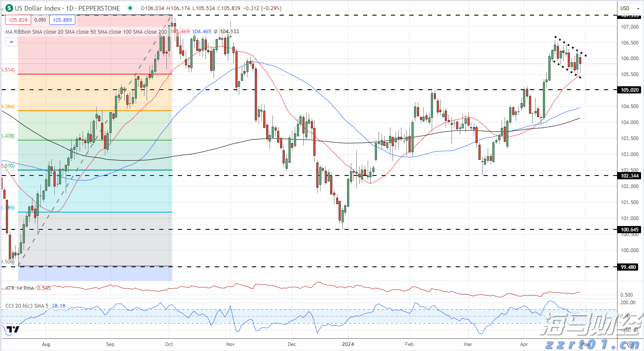644x351 pixels.
Task: Click the low price L105.534 value
Action: (204, 8)
